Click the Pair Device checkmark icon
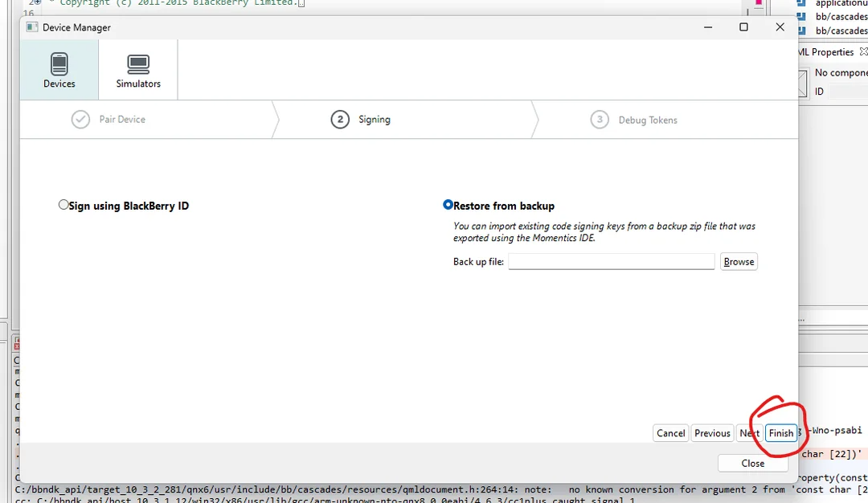The image size is (868, 503). click(x=80, y=120)
